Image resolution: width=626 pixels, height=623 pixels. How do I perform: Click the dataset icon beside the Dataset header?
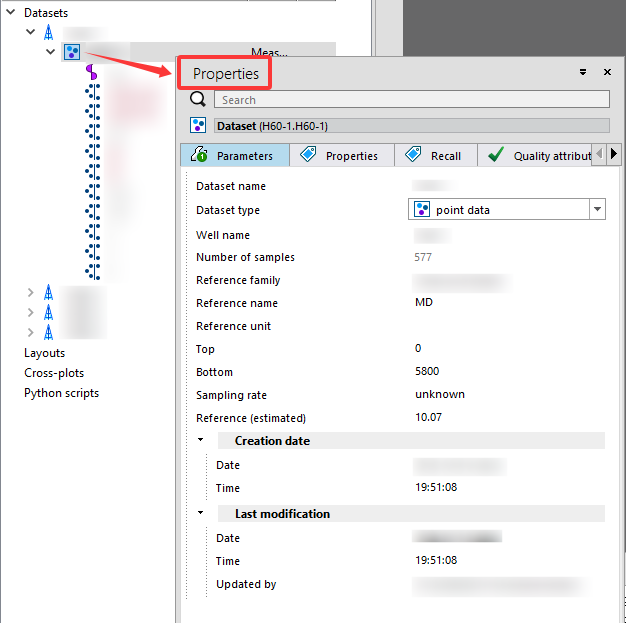pyautogui.click(x=198, y=125)
